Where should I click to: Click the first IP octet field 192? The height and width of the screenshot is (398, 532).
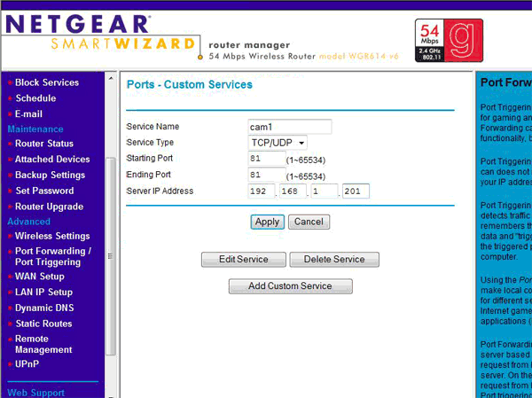(262, 191)
